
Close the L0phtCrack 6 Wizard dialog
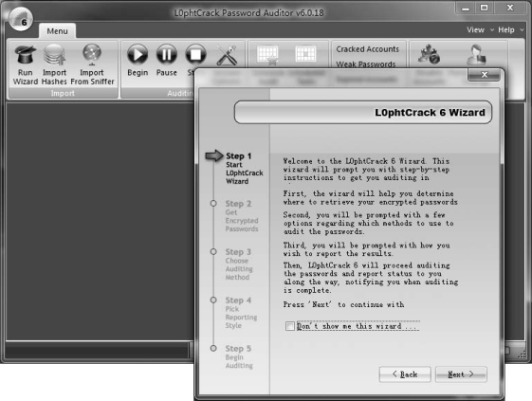[485, 75]
